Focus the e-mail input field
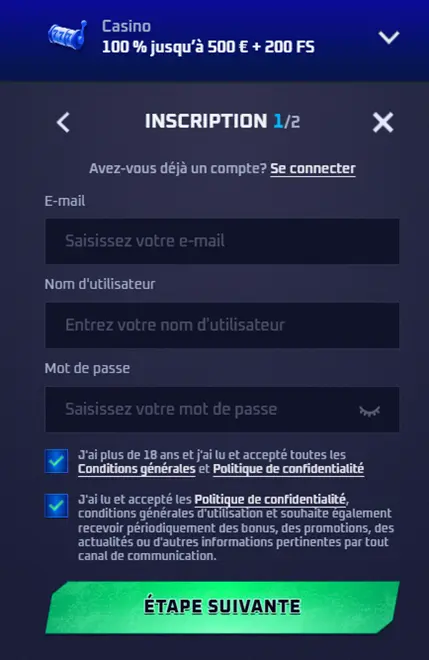The image size is (429, 660). pyautogui.click(x=222, y=241)
